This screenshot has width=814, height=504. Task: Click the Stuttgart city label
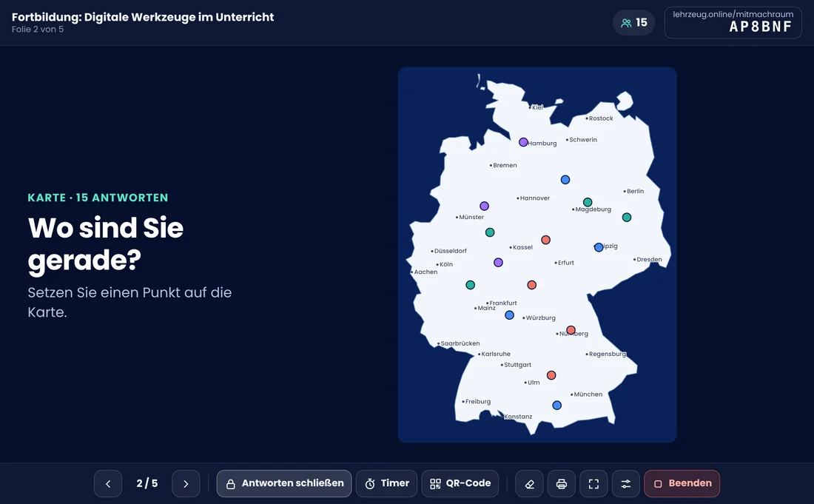[517, 365]
